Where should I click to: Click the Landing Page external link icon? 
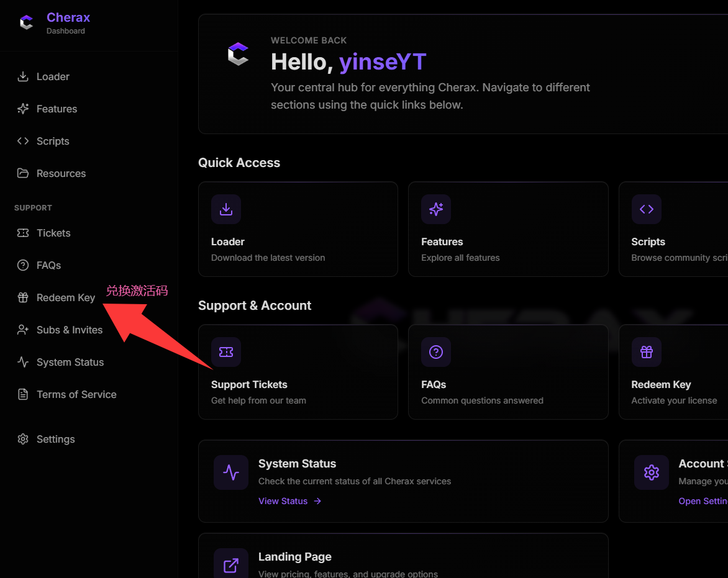coord(231,565)
